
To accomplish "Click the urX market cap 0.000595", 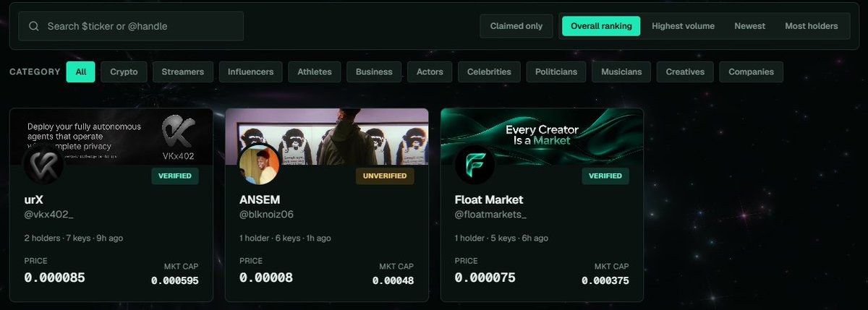I will 175,280.
